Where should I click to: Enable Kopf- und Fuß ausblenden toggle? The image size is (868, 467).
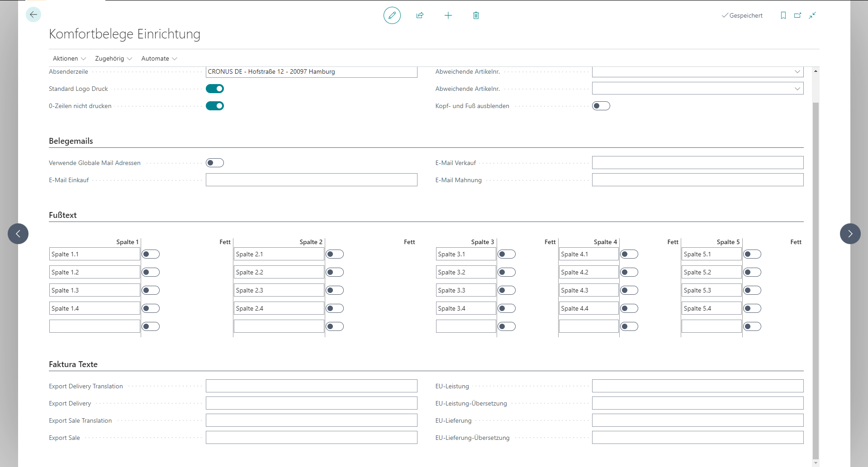(601, 106)
